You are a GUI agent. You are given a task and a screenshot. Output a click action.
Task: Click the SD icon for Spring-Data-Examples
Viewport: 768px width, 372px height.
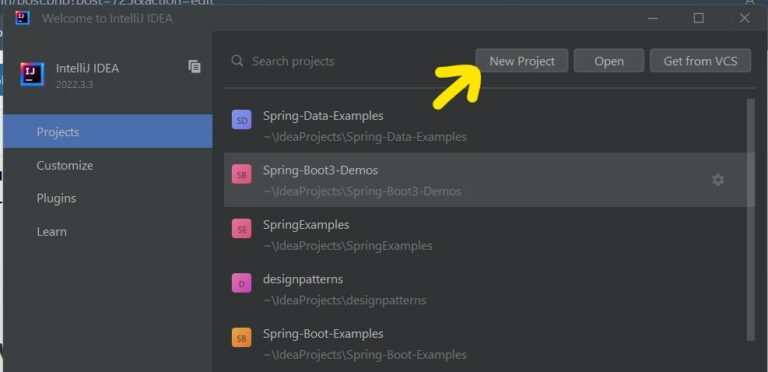click(x=241, y=120)
